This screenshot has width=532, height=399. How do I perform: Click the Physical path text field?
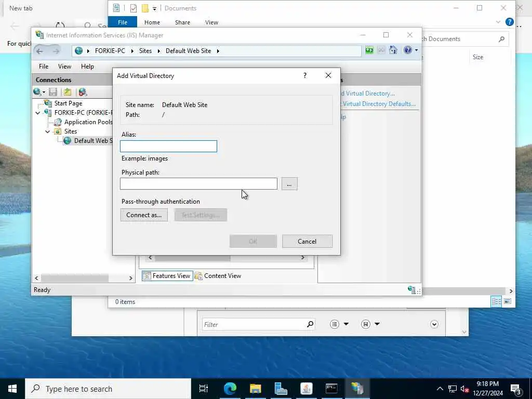(x=199, y=184)
